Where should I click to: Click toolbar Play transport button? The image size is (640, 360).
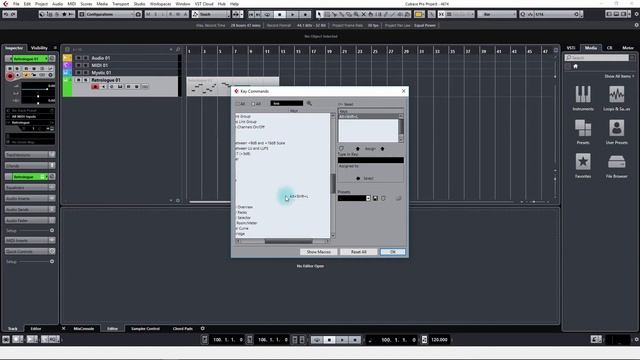pyautogui.click(x=292, y=14)
